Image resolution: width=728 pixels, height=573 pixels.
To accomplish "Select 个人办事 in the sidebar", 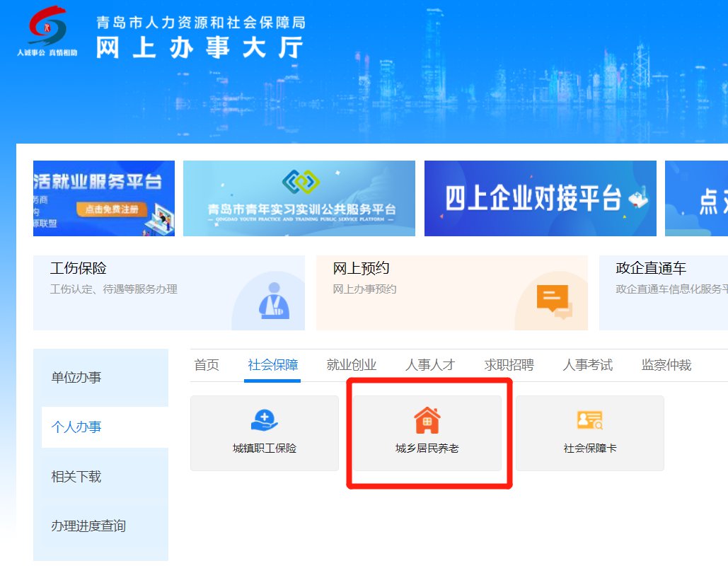I will tap(105, 427).
